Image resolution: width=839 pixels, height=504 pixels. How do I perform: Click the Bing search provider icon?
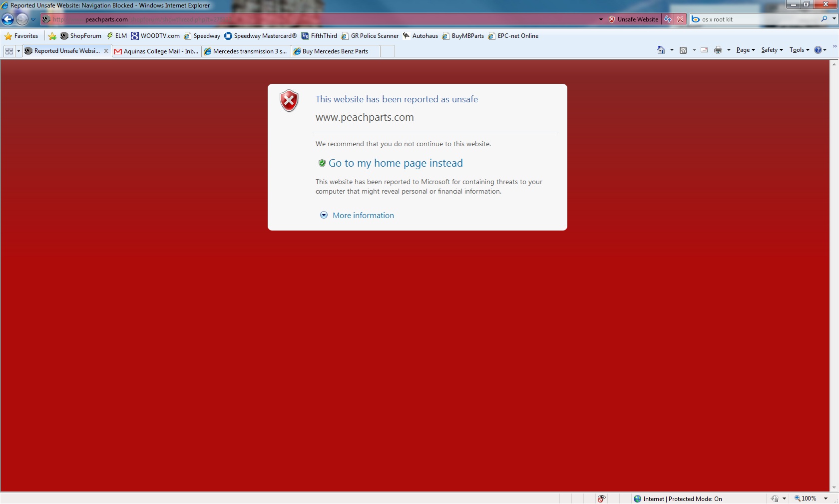pyautogui.click(x=696, y=19)
